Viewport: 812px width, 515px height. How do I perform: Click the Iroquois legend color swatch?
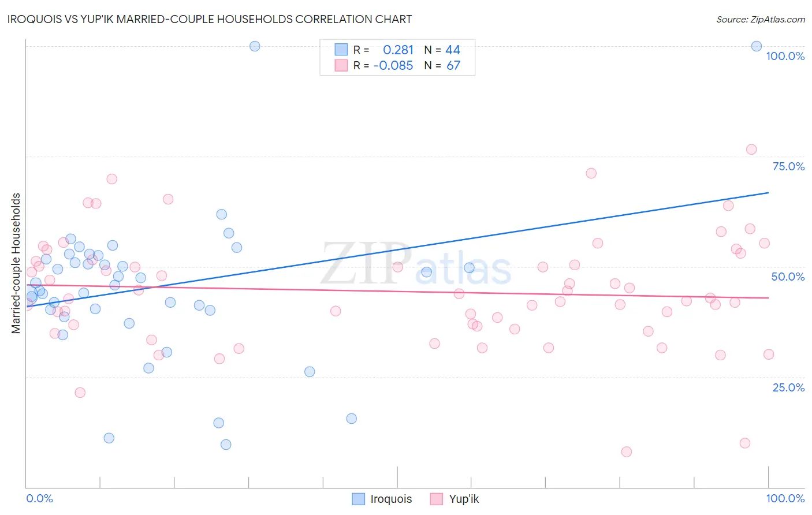pyautogui.click(x=359, y=499)
